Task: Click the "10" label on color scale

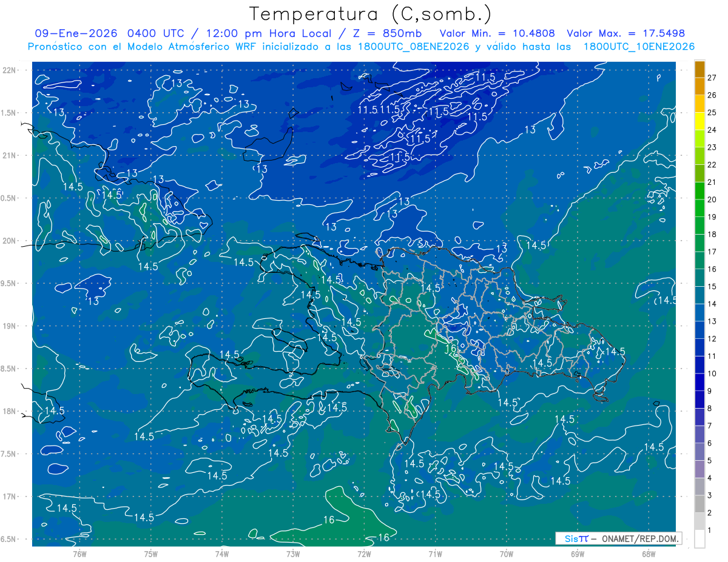Action: (712, 373)
